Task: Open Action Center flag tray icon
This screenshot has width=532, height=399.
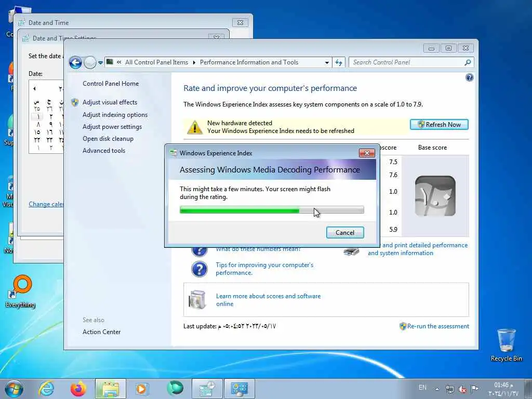Action: [x=475, y=389]
